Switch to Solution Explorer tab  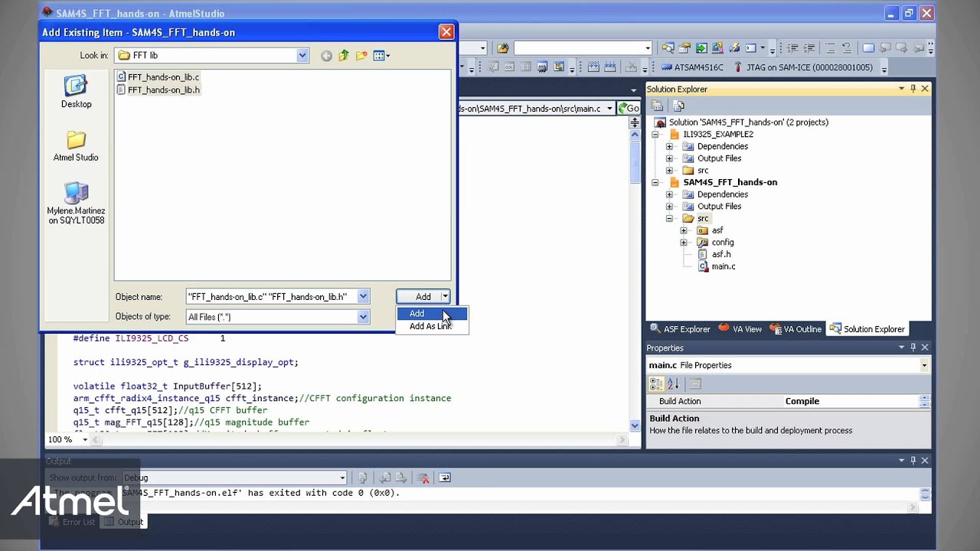pyautogui.click(x=867, y=329)
